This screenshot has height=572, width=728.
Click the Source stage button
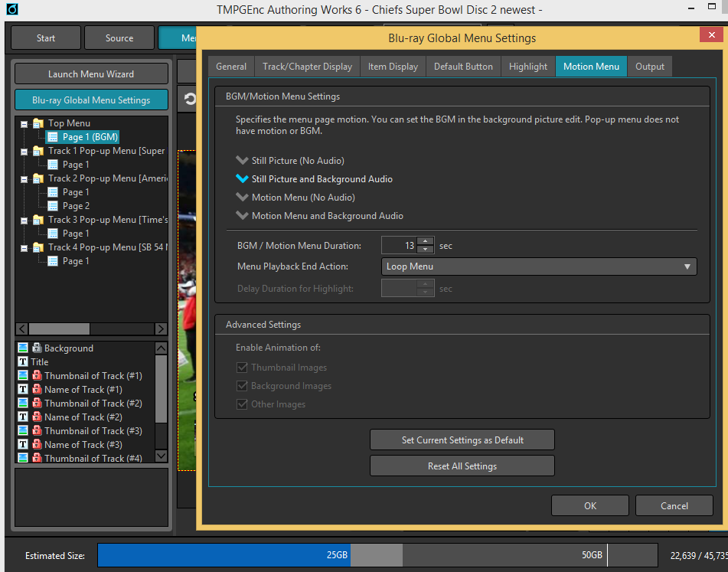click(119, 38)
